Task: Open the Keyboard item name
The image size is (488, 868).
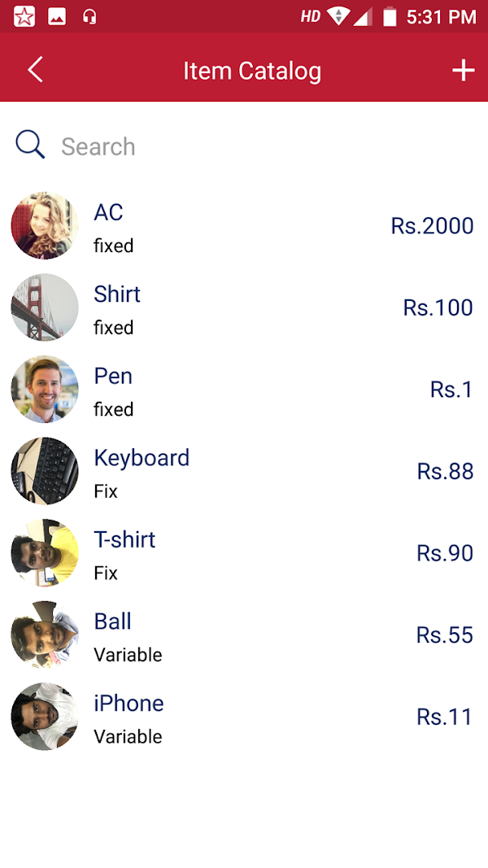Action: point(142,457)
